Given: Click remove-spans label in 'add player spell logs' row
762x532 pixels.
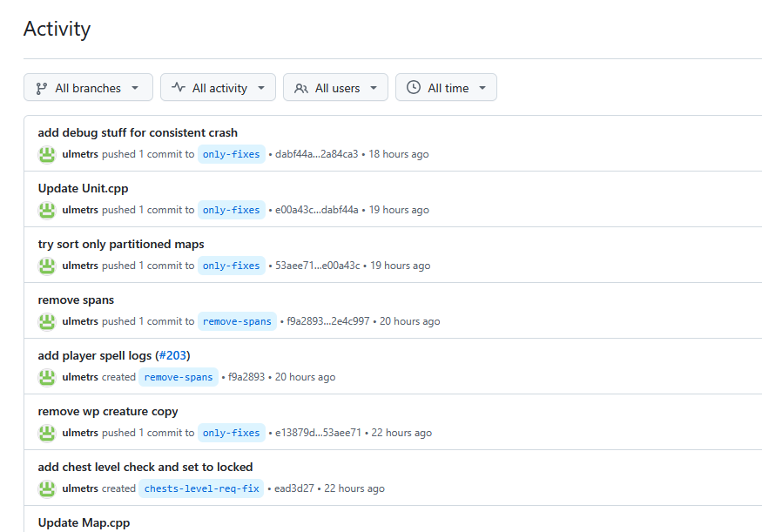Looking at the screenshot, I should tap(179, 377).
